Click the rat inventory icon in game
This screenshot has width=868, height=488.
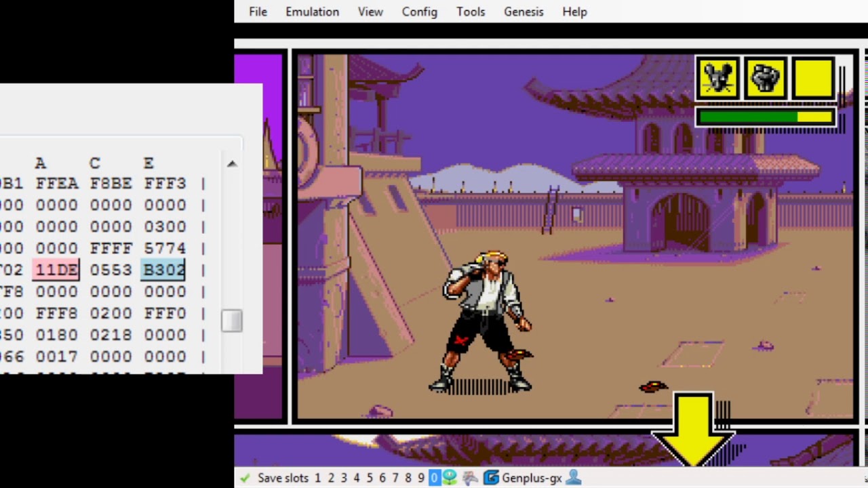tap(717, 79)
